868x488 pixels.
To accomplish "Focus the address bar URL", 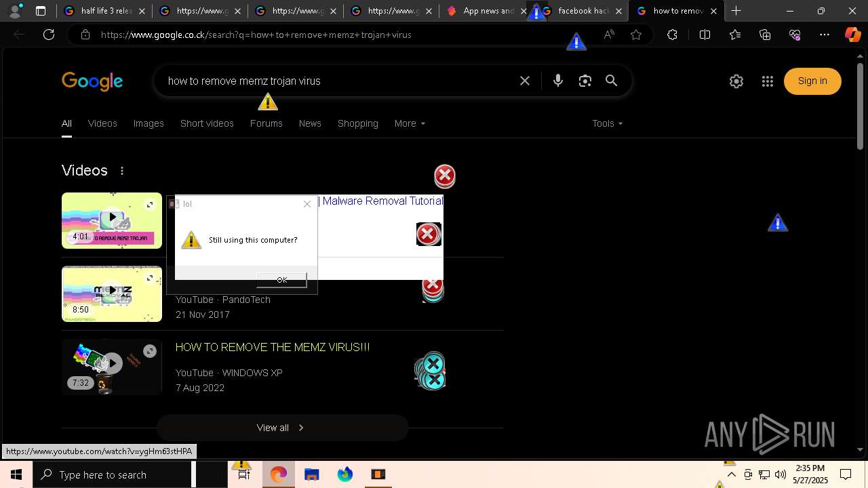I will pyautogui.click(x=256, y=35).
